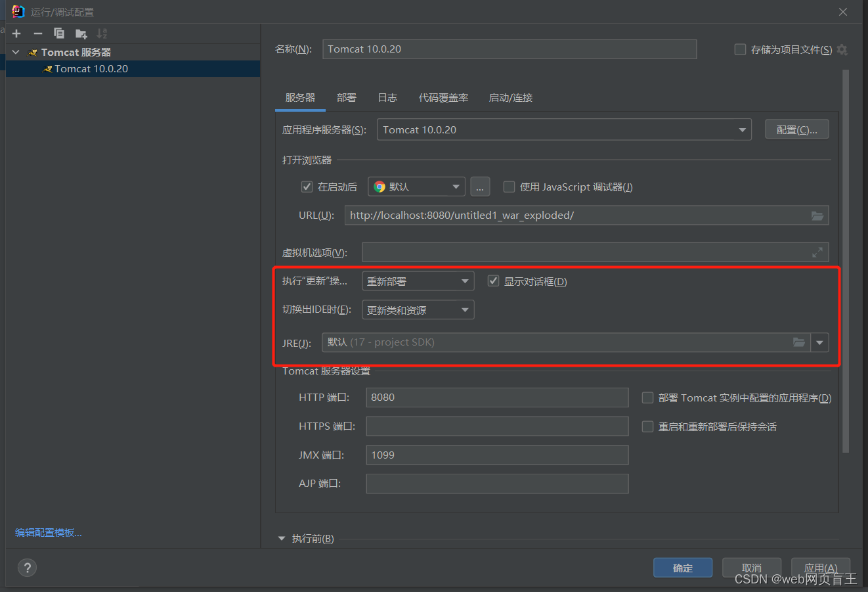Click the folder icon in JRE field
Image resolution: width=868 pixels, height=592 pixels.
click(799, 342)
